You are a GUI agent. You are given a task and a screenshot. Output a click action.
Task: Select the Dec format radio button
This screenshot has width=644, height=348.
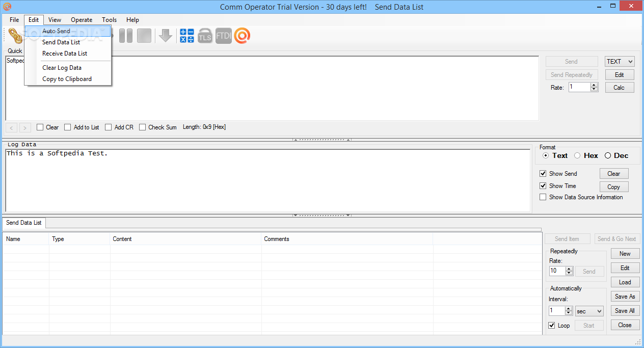coord(608,155)
